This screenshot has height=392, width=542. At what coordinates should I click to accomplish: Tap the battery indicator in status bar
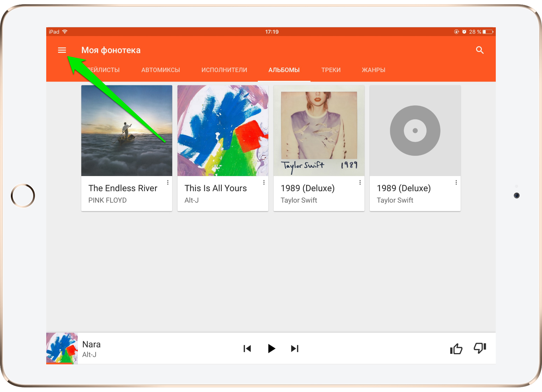488,32
